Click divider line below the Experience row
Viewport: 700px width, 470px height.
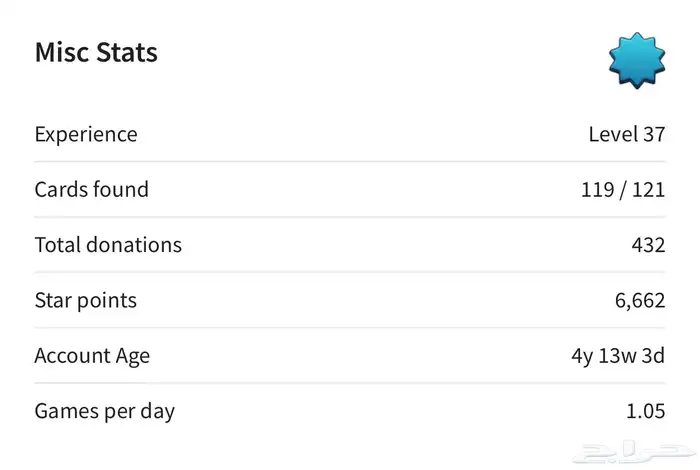350,162
